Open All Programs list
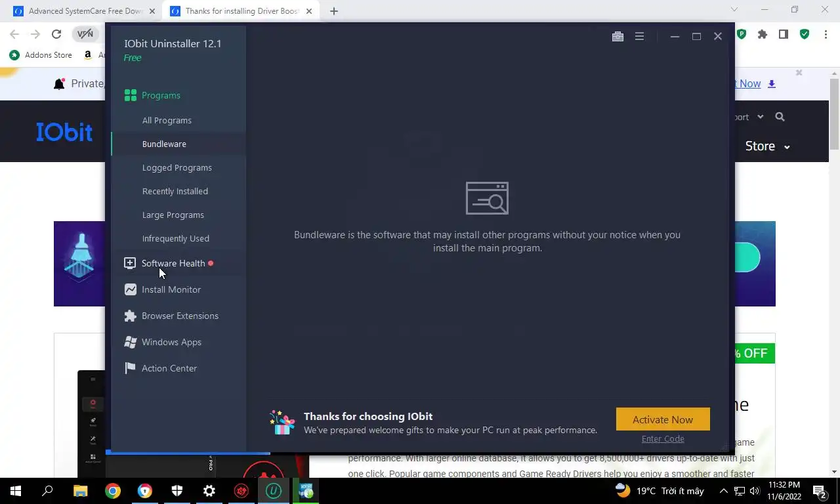Image resolution: width=840 pixels, height=504 pixels. (x=167, y=120)
